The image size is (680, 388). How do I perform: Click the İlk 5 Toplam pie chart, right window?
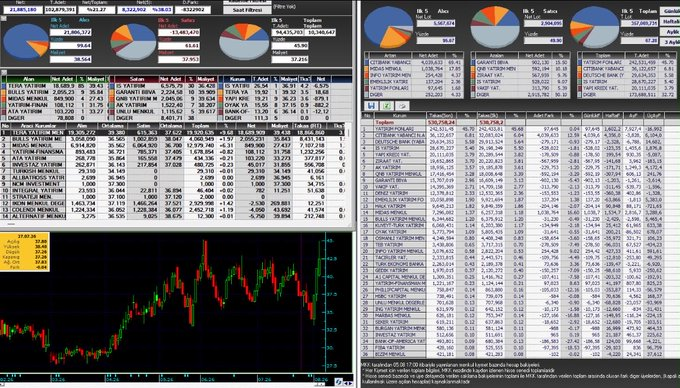pos(595,27)
